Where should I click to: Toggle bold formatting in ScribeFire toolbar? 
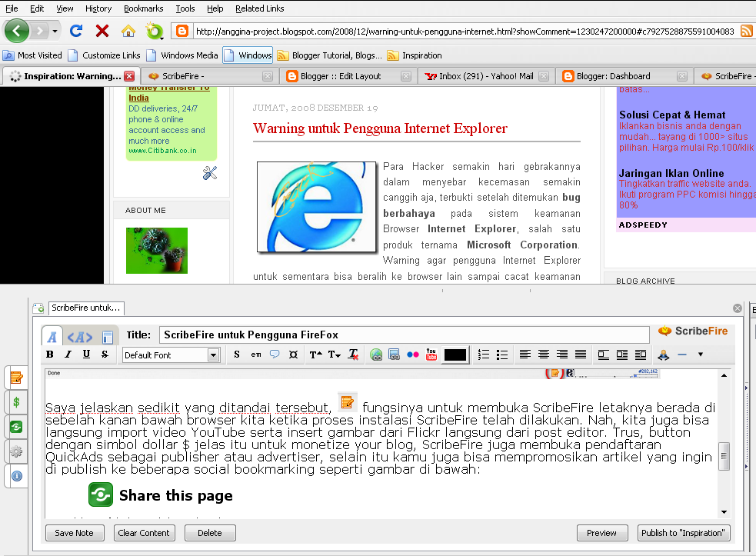point(50,355)
